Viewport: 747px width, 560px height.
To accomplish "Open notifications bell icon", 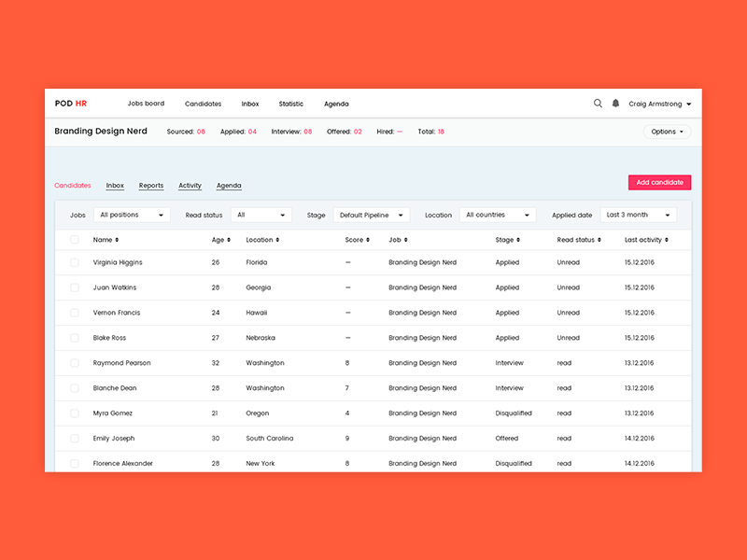I will click(615, 104).
